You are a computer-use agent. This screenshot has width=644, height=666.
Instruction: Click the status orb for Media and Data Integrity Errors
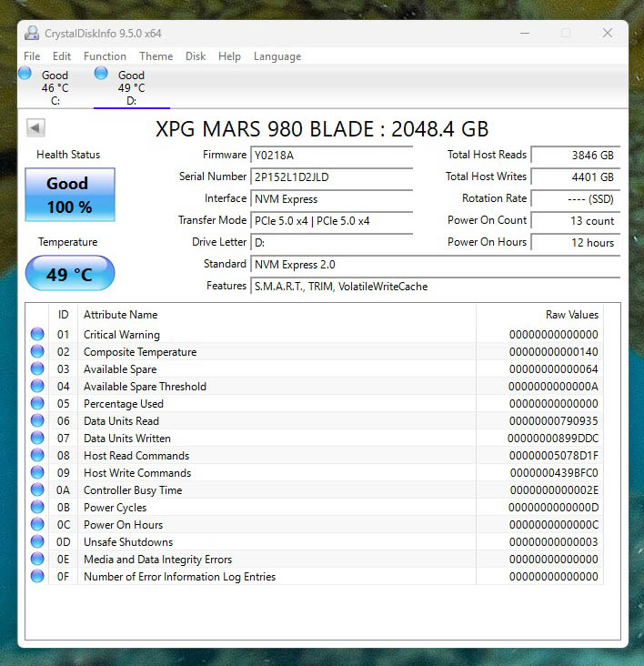click(37, 559)
